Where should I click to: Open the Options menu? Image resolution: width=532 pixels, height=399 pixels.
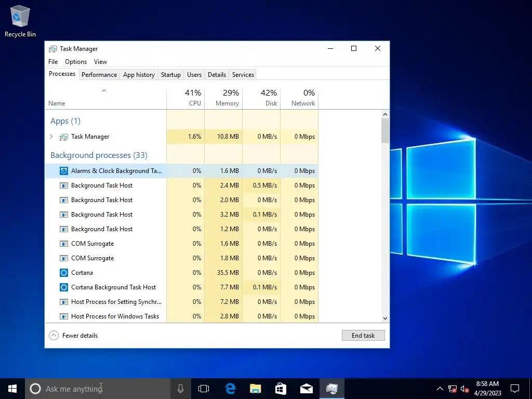pyautogui.click(x=76, y=62)
